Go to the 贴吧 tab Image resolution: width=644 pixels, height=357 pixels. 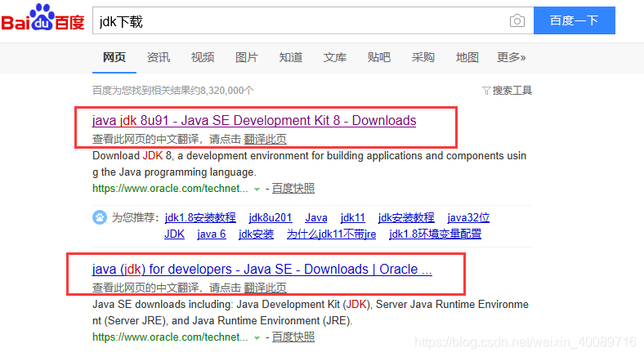click(x=379, y=57)
